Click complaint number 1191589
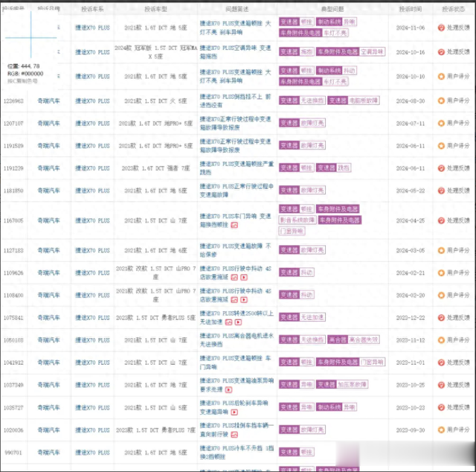Screen dimensions: 476x472 coord(13,146)
